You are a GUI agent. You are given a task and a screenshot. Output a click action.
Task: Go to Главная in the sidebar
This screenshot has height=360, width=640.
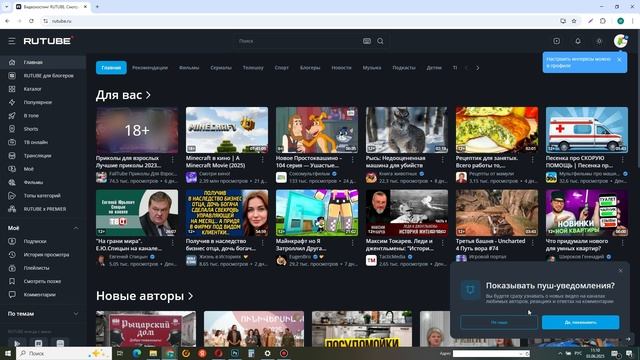coord(43,62)
